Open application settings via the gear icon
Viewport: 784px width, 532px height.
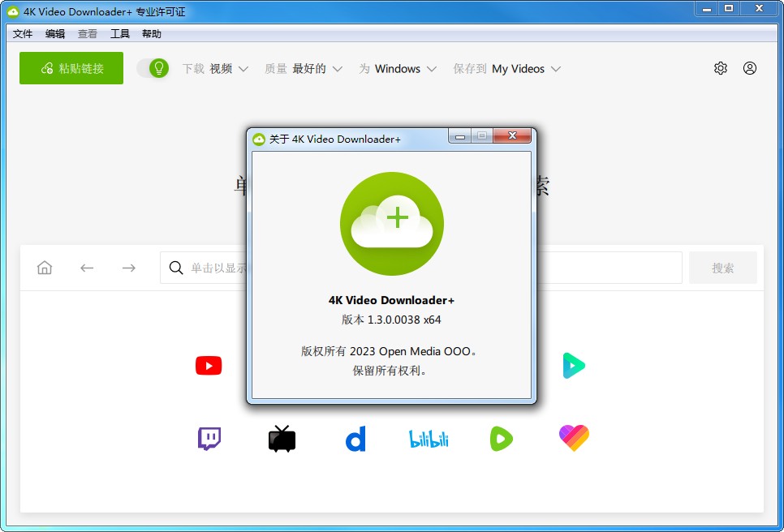[720, 68]
